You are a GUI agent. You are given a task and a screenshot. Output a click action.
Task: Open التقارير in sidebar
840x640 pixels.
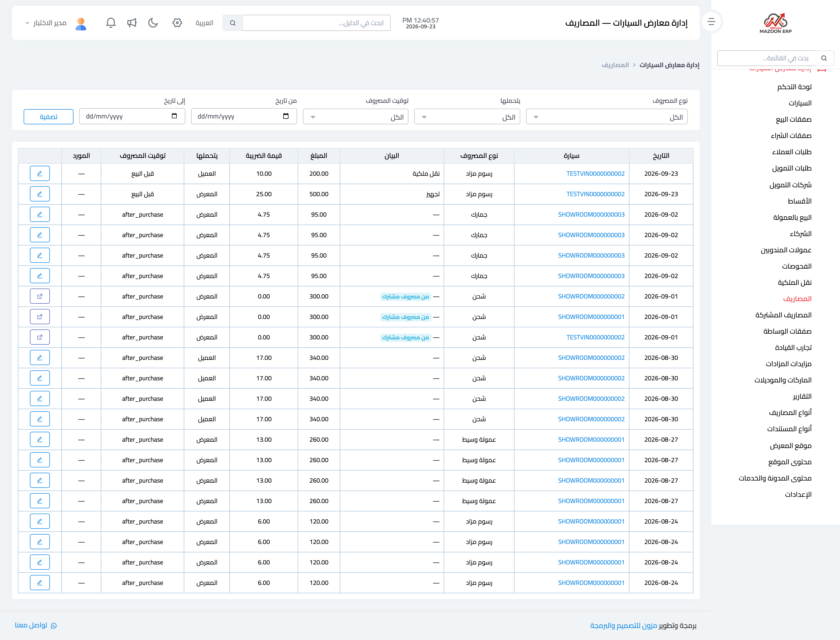point(802,397)
